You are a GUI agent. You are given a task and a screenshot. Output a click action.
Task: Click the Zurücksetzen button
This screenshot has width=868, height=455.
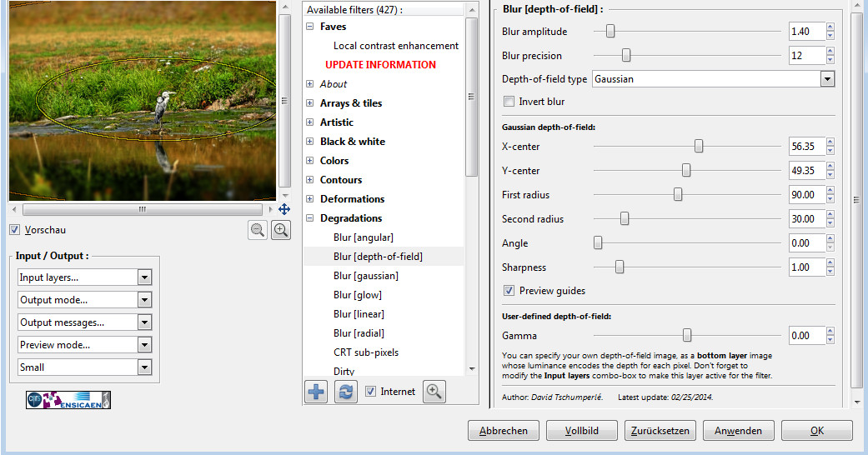[x=658, y=431]
